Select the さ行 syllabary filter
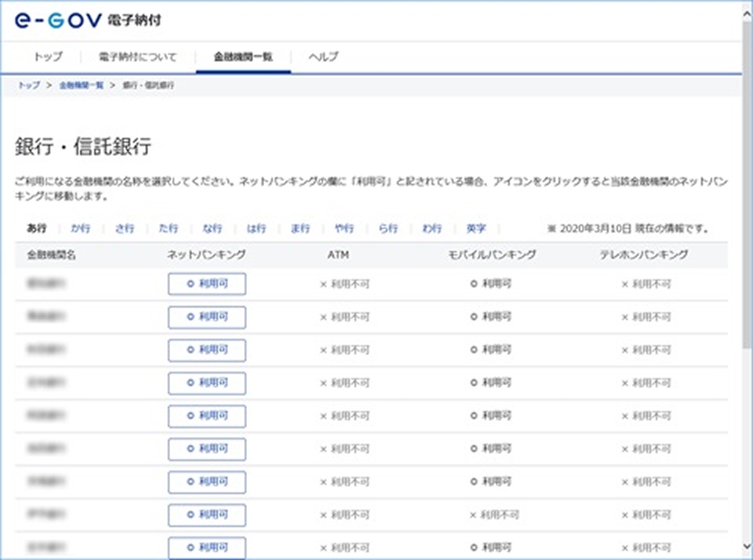The image size is (753, 560). [x=124, y=228]
